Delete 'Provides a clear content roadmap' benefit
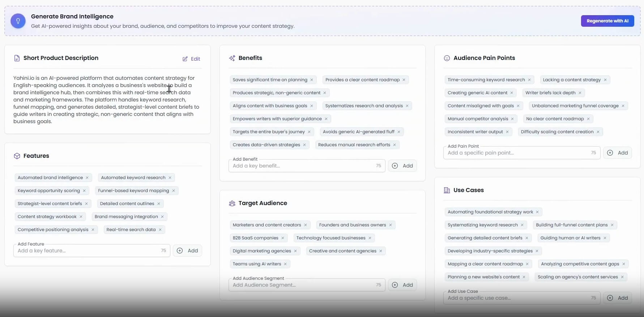Viewport: 644px width, 317px height. 404,80
